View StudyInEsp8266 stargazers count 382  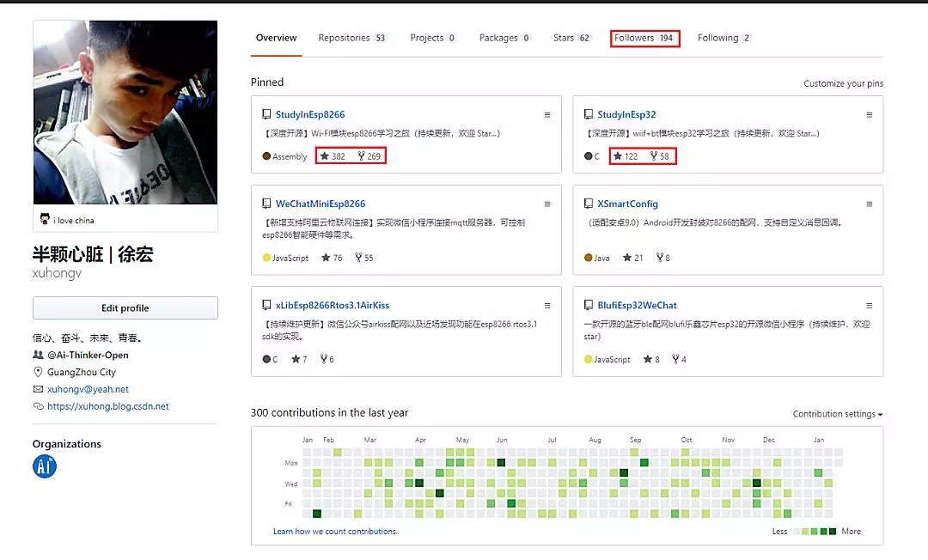tap(333, 156)
